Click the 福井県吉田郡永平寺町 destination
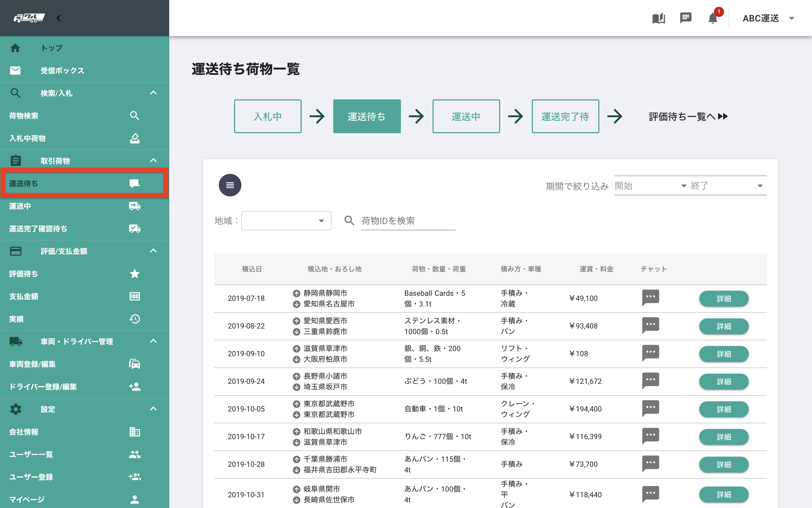Image resolution: width=812 pixels, height=508 pixels. 340,470
